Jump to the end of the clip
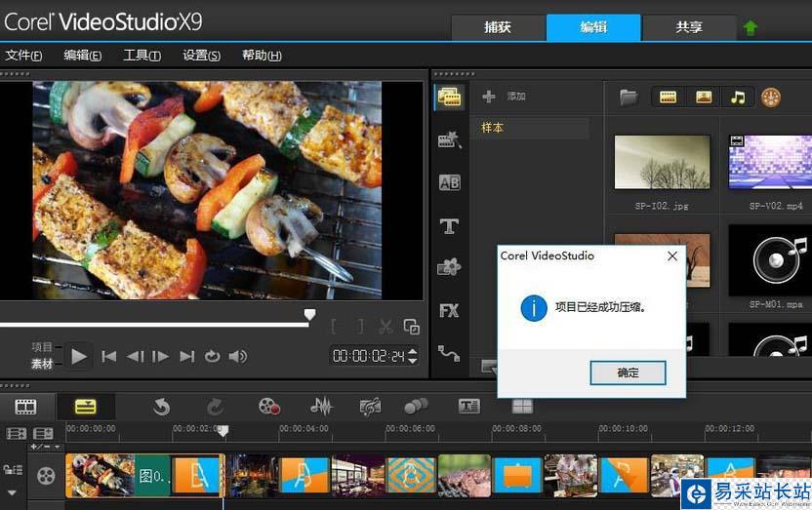812x510 pixels. point(187,356)
